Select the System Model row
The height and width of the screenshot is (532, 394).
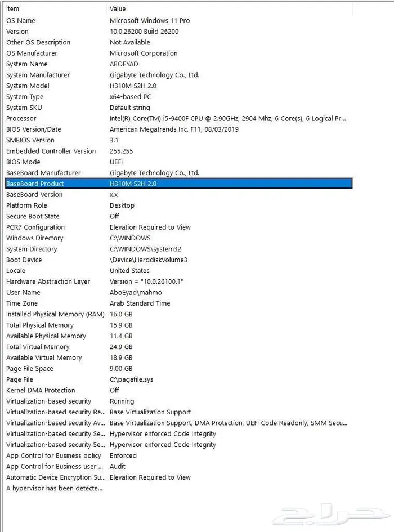pos(179,86)
